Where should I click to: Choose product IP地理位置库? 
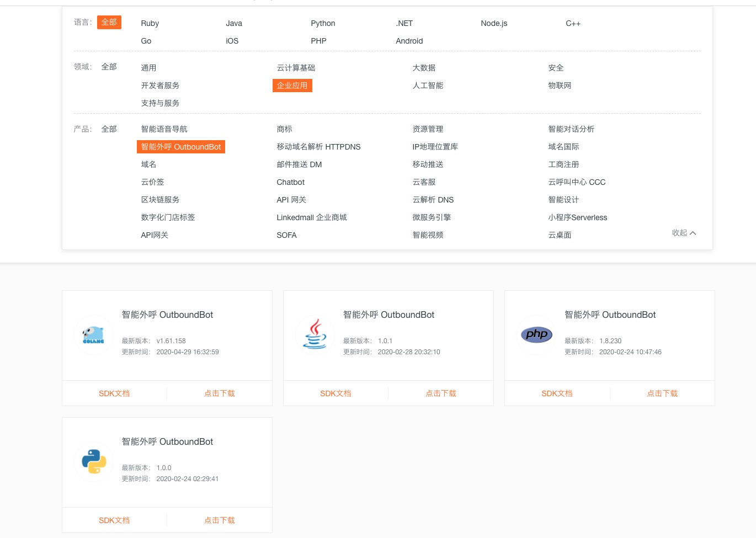pyautogui.click(x=435, y=147)
